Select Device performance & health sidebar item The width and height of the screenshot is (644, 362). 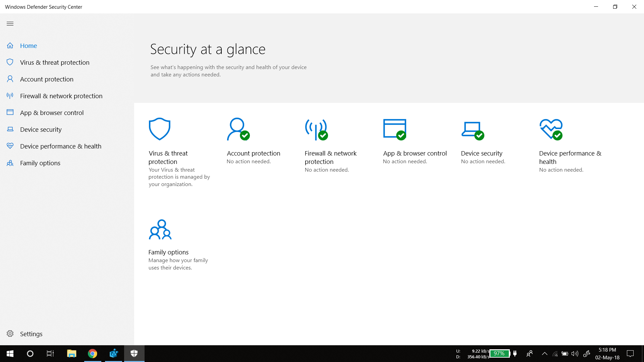(60, 146)
